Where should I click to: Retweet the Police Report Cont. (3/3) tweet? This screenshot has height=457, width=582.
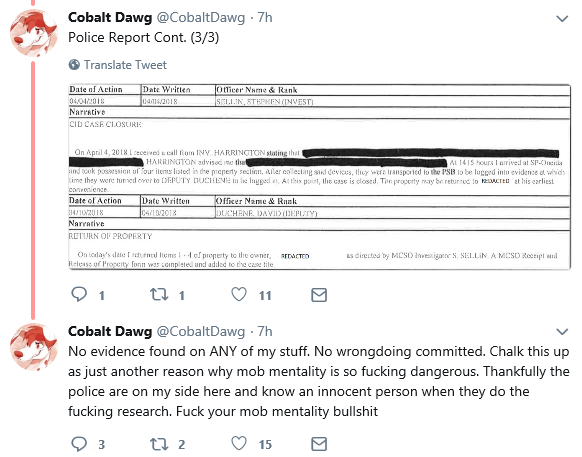159,295
